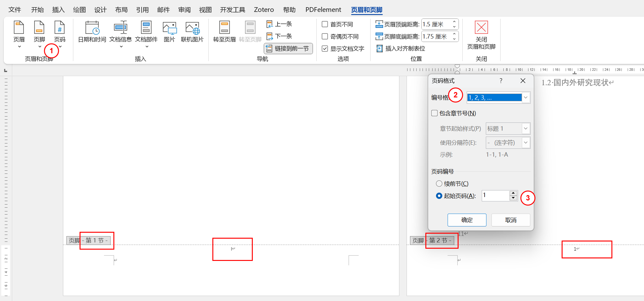Open the 页码 page number icon

click(60, 28)
